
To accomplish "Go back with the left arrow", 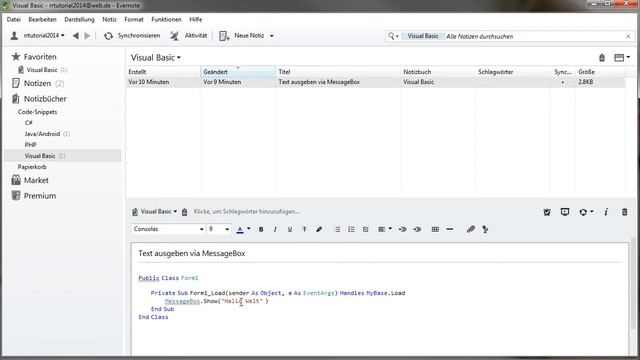I will [76, 36].
